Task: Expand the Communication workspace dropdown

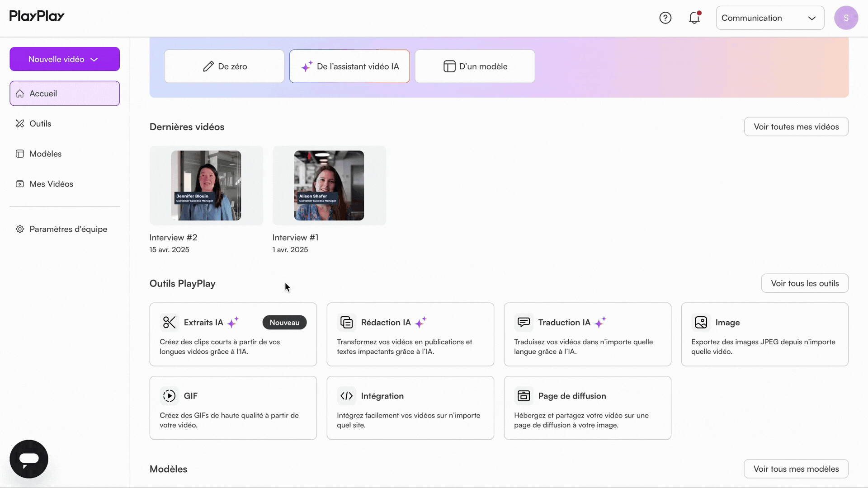Action: (x=770, y=18)
